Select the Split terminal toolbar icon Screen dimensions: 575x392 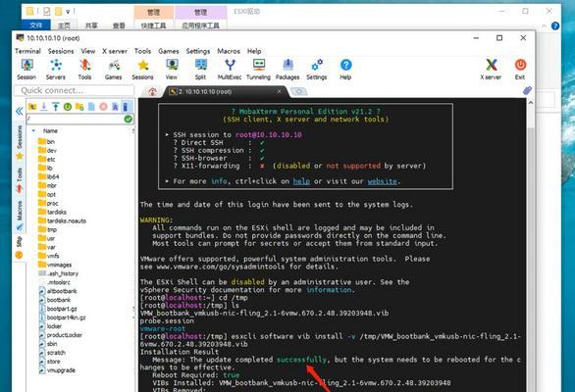pos(200,70)
